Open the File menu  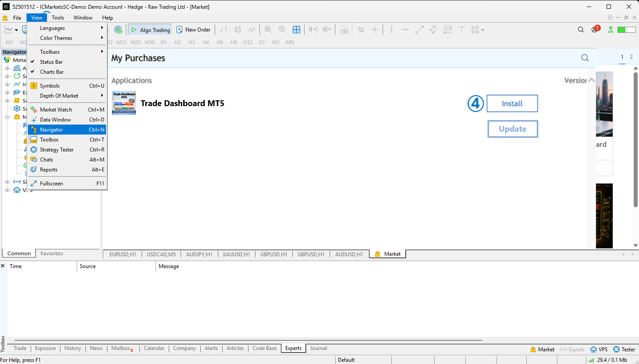tap(17, 18)
